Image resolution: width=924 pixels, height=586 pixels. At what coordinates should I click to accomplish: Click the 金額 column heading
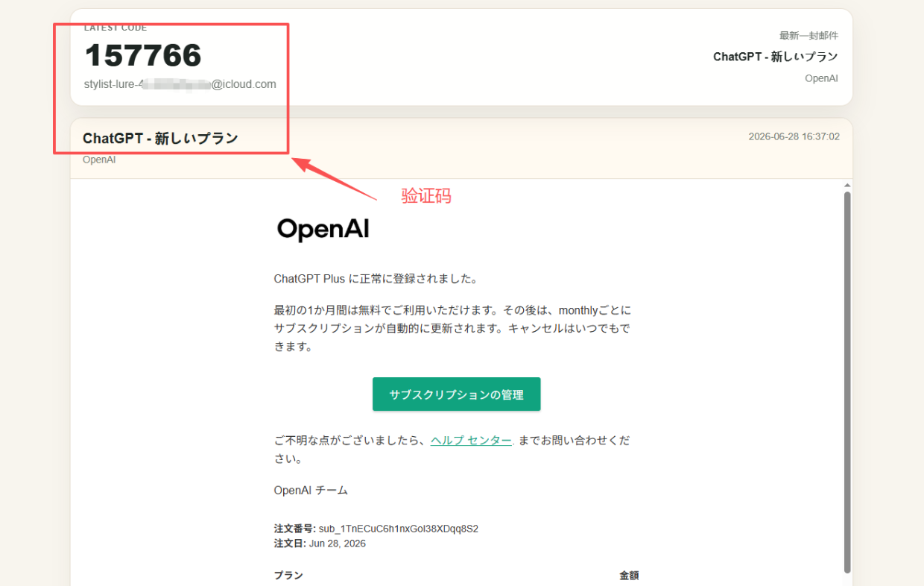point(629,576)
